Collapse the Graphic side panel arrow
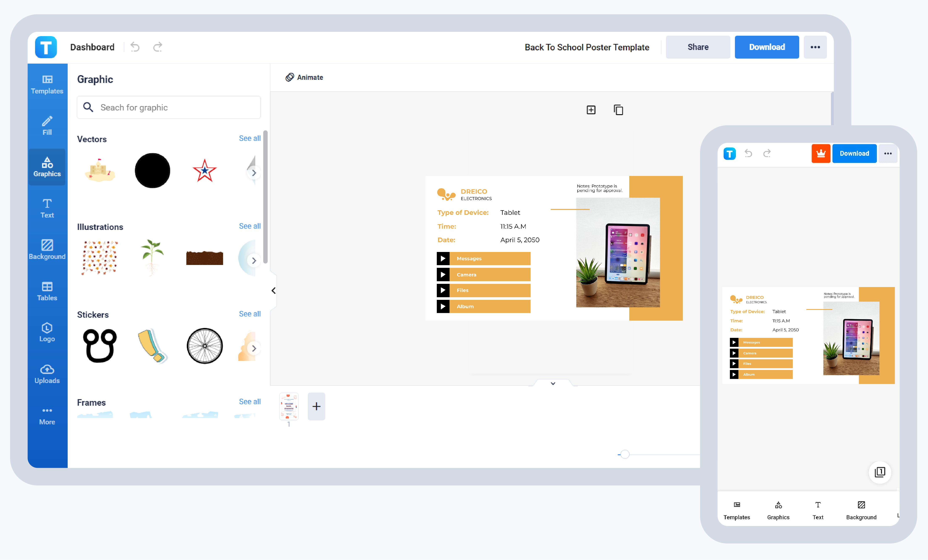The image size is (928, 560). pyautogui.click(x=273, y=291)
